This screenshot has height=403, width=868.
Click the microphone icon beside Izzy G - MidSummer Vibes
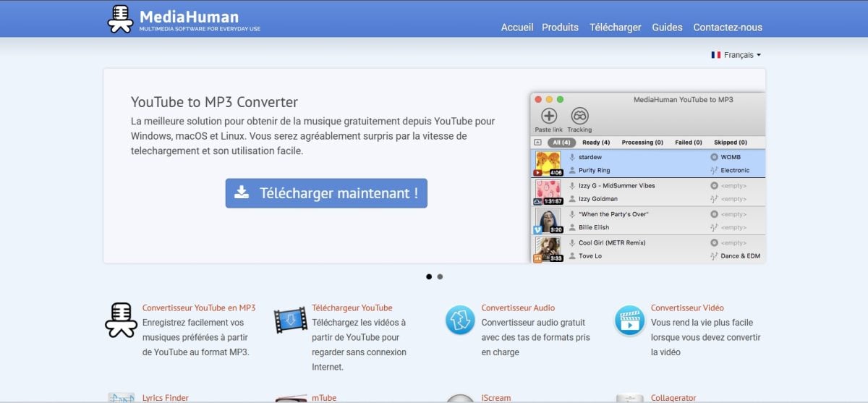pos(572,186)
